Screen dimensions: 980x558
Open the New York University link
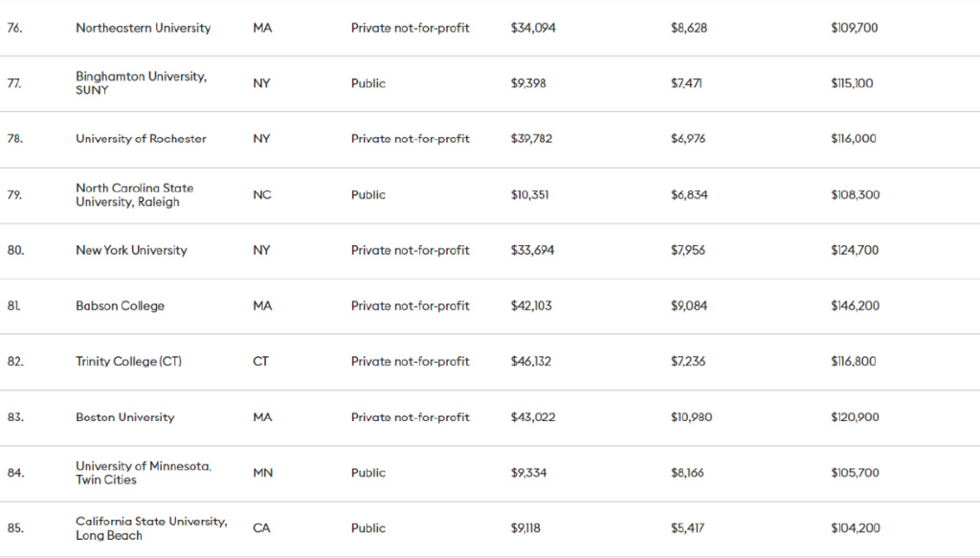pyautogui.click(x=131, y=251)
